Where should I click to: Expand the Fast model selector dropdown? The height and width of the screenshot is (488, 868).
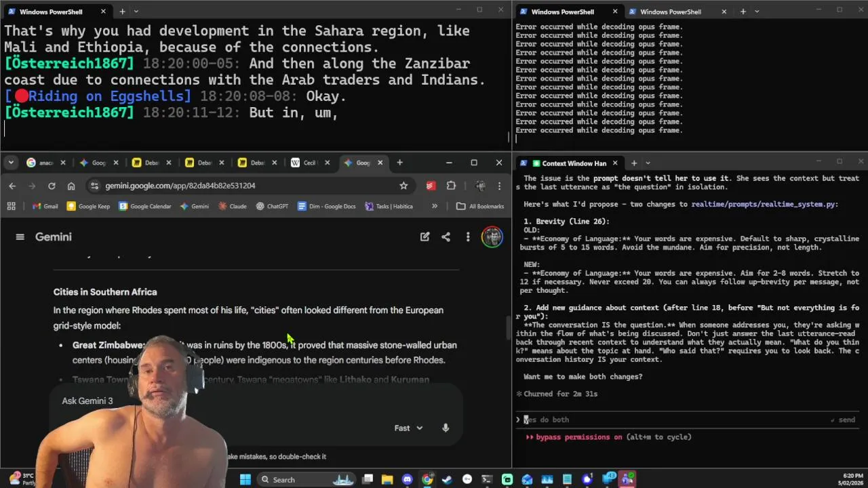tap(409, 428)
